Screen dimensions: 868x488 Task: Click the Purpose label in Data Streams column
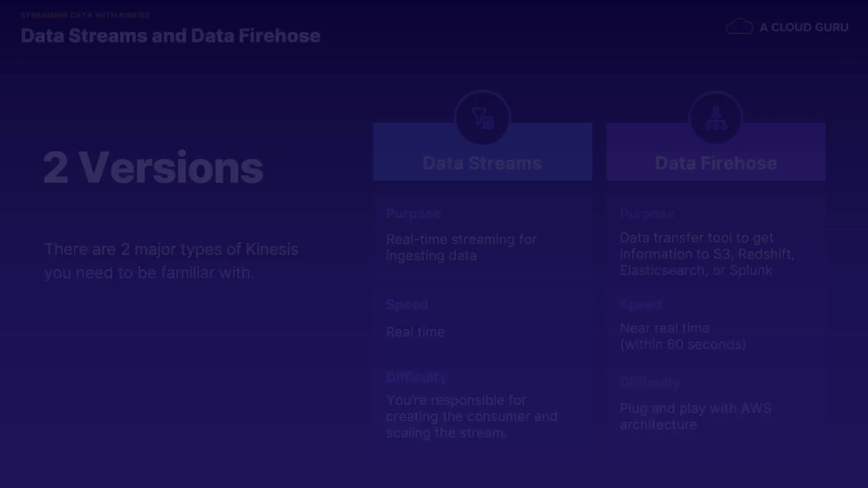(413, 214)
